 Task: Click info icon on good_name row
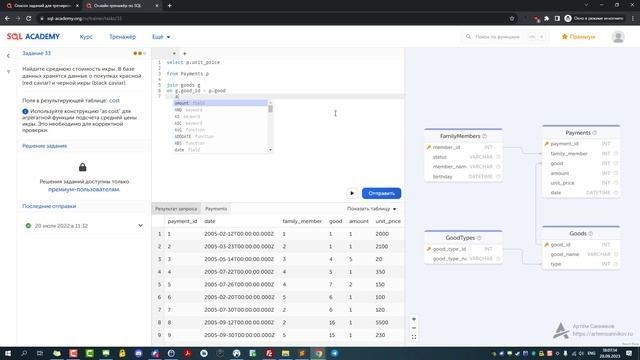(x=616, y=254)
